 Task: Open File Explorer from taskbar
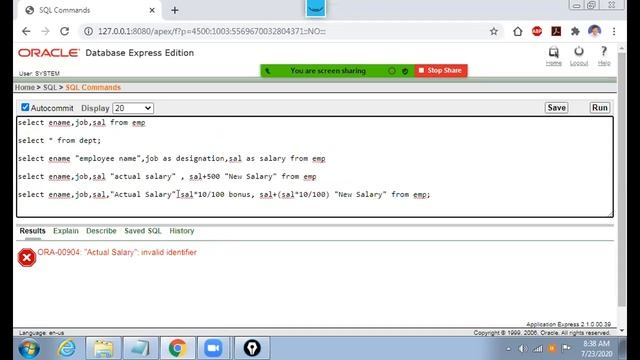(104, 348)
